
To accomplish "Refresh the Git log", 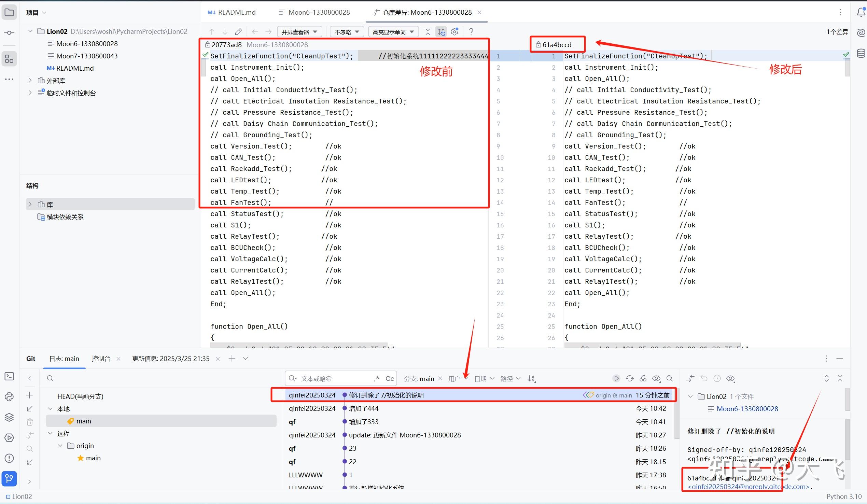I will [x=629, y=378].
